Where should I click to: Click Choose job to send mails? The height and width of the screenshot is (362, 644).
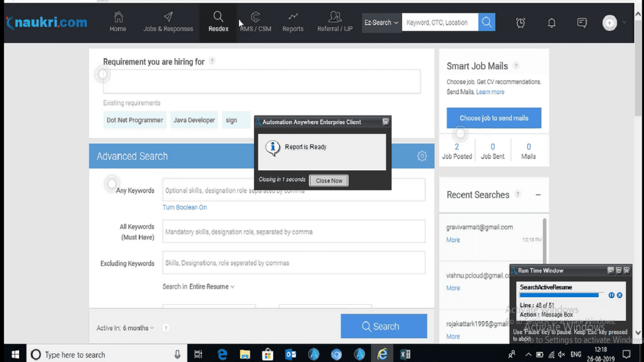point(494,118)
